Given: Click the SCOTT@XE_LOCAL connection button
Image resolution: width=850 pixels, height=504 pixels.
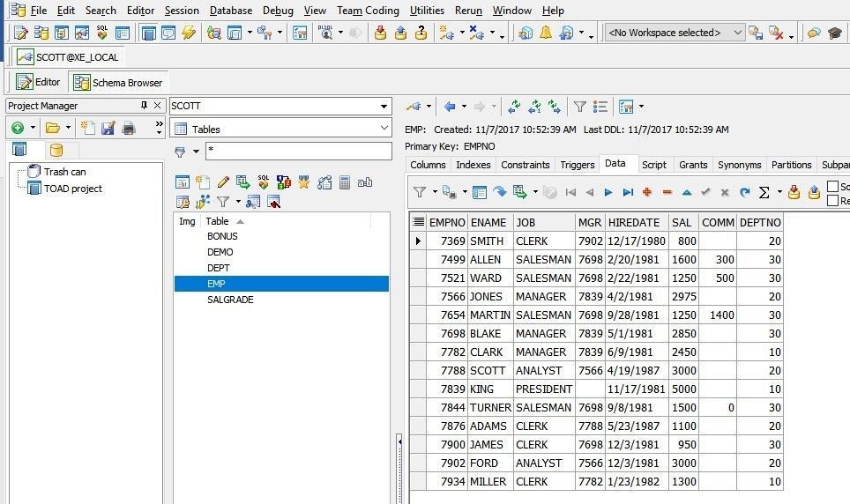Looking at the screenshot, I should [x=67, y=57].
